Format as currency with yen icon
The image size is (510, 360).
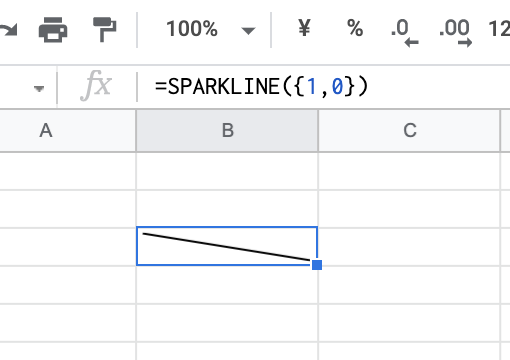(x=304, y=28)
